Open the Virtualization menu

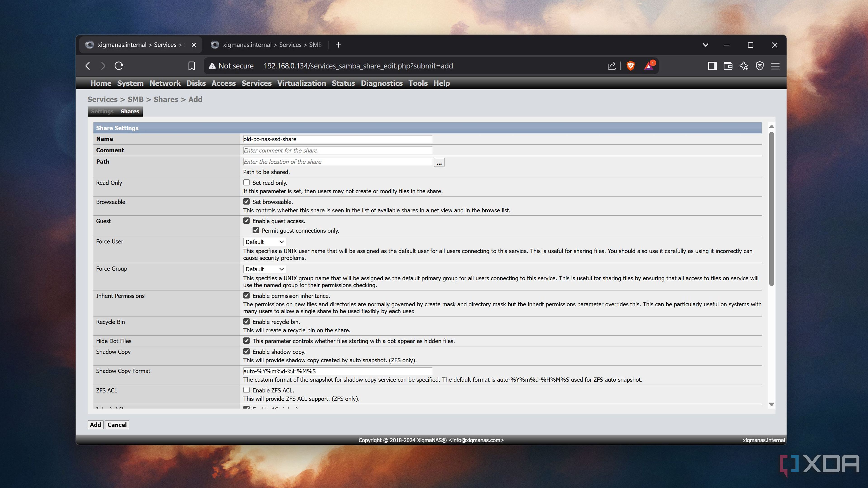point(301,83)
